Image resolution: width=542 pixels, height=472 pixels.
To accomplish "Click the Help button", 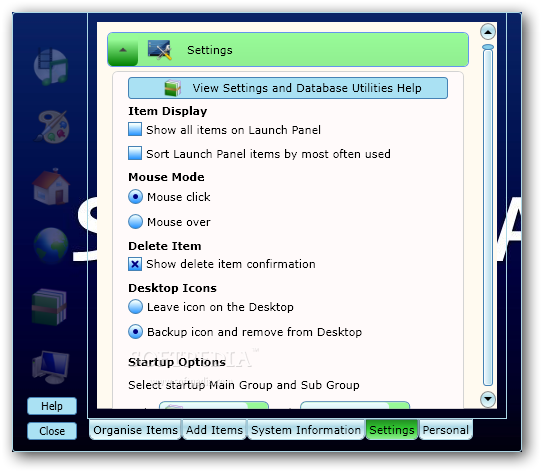I will [x=52, y=406].
